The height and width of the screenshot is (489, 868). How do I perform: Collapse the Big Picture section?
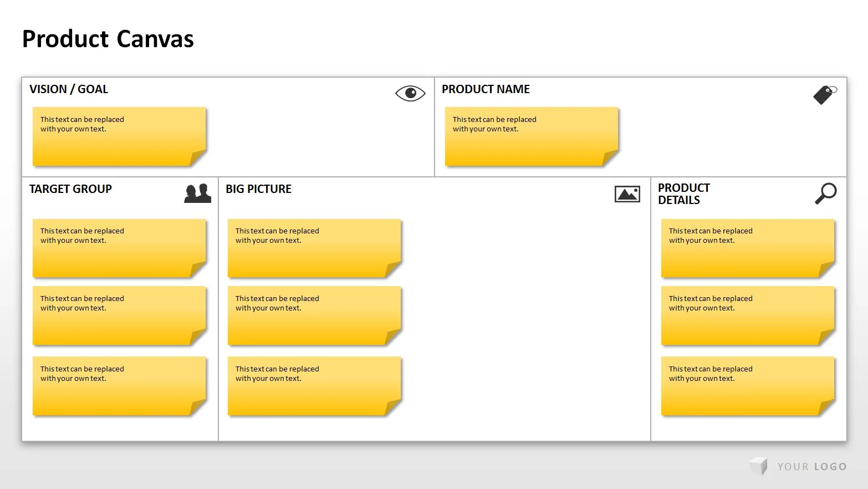[x=258, y=189]
